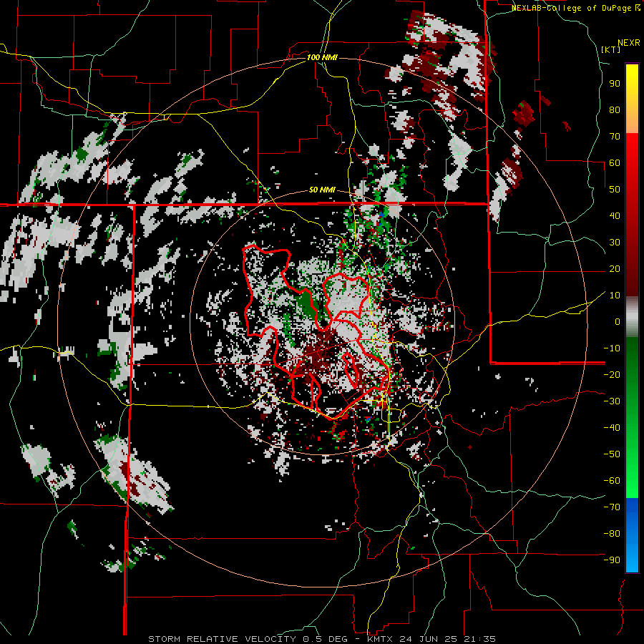The width and height of the screenshot is (644, 644).
Task: Click the [KT] units label
Action: click(x=611, y=49)
